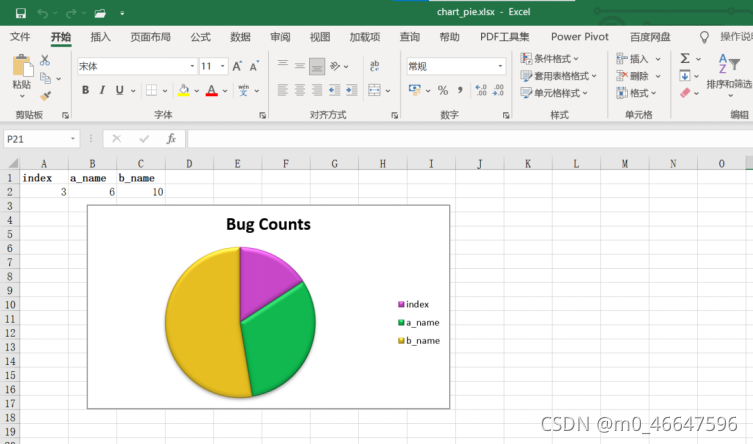The width and height of the screenshot is (753, 444).
Task: Click the Increase Decimal icon
Action: coord(481,90)
